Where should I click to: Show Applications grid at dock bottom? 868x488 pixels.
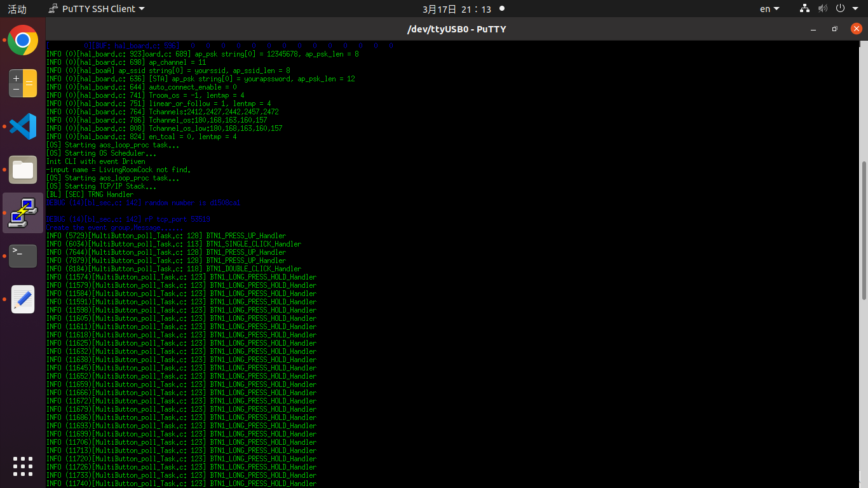coord(23,466)
